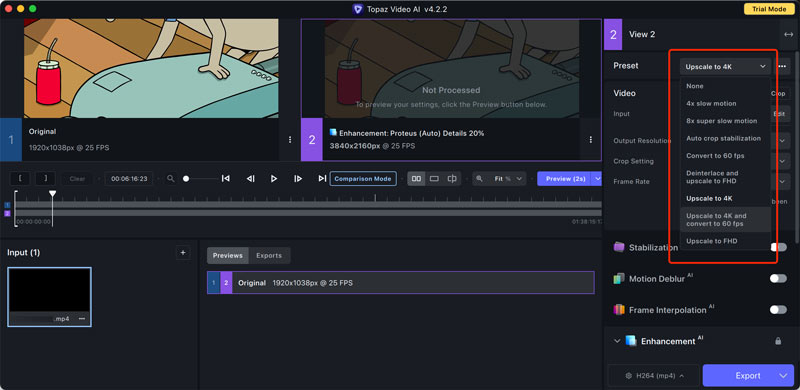The width and height of the screenshot is (800, 390).
Task: Click the Enhancement filter icon
Action: coord(631,341)
